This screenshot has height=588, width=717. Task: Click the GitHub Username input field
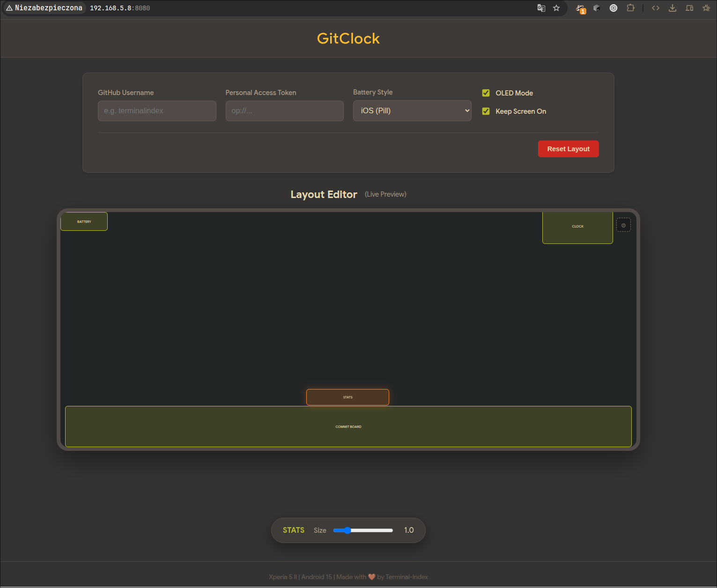point(157,110)
